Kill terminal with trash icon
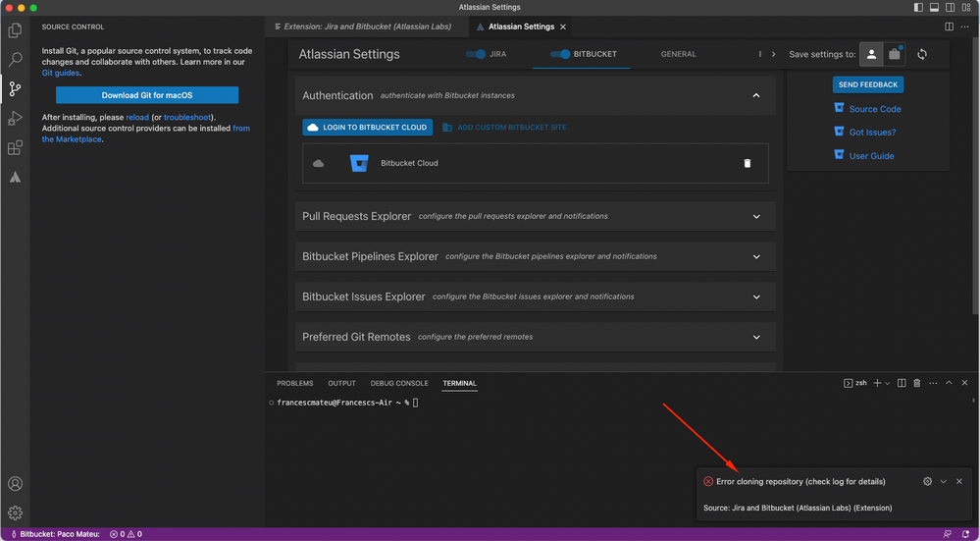 917,383
